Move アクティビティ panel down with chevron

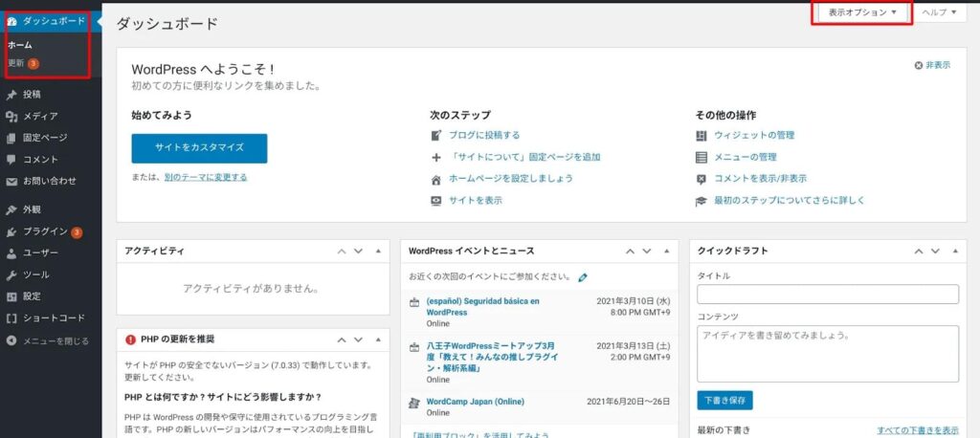(358, 252)
